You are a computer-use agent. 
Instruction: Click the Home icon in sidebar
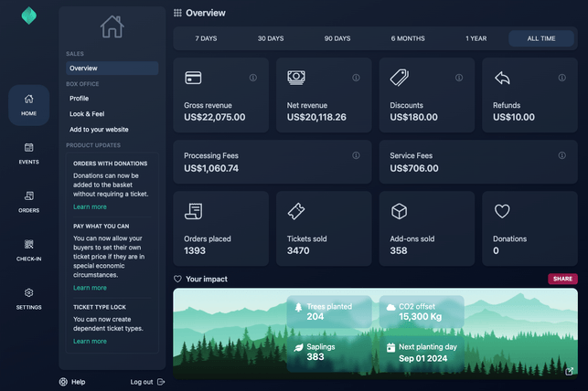(x=28, y=104)
